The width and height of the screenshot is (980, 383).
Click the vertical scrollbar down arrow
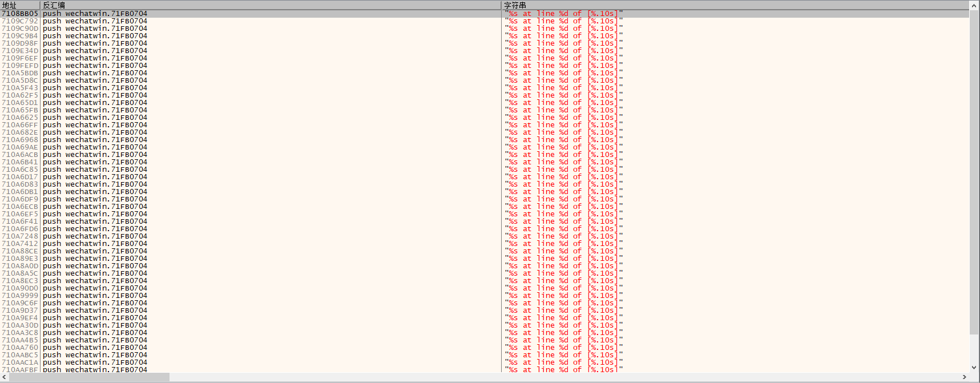point(974,368)
